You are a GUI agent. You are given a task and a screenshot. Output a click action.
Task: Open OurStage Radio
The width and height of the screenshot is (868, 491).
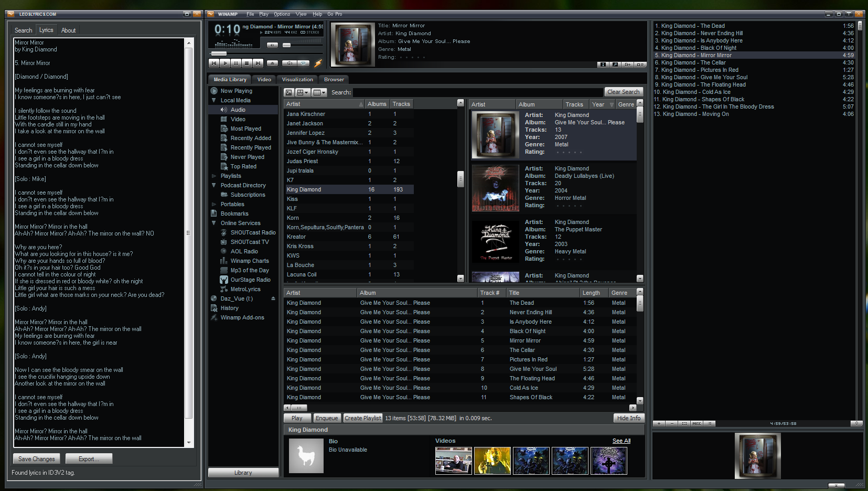[x=251, y=280]
